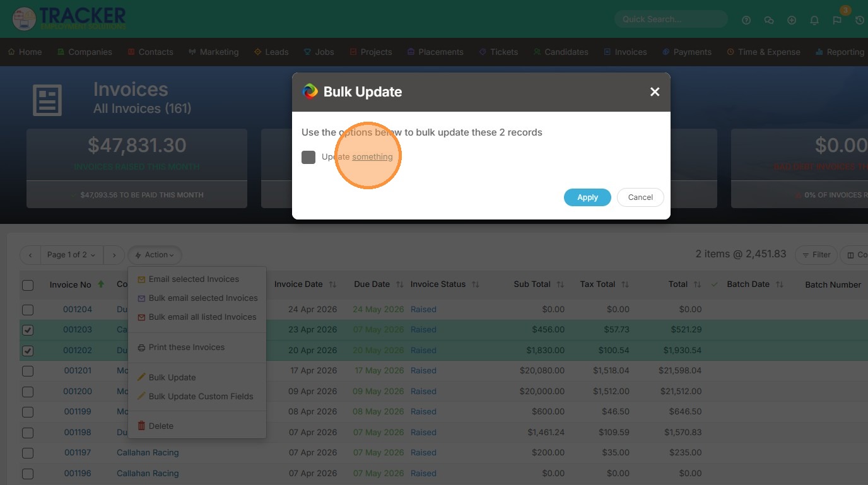Open the help question-mark icon
Screen dimensions: 868x485
click(x=746, y=20)
